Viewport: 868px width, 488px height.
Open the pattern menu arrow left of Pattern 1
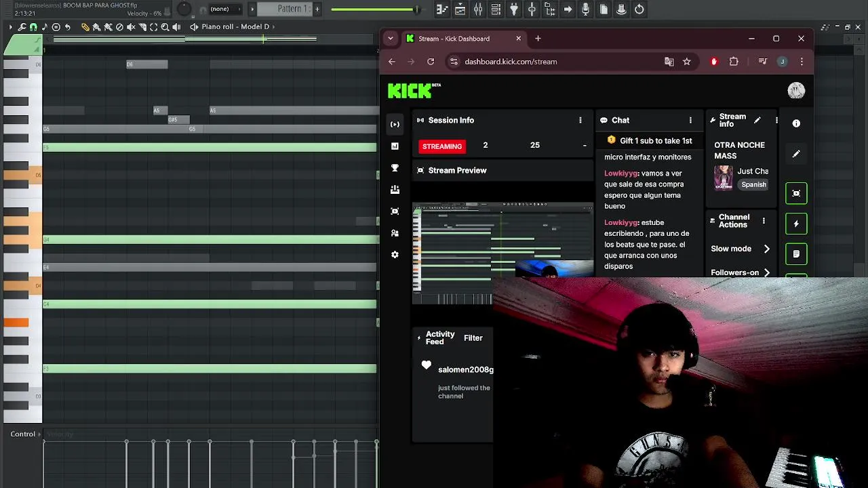(253, 9)
